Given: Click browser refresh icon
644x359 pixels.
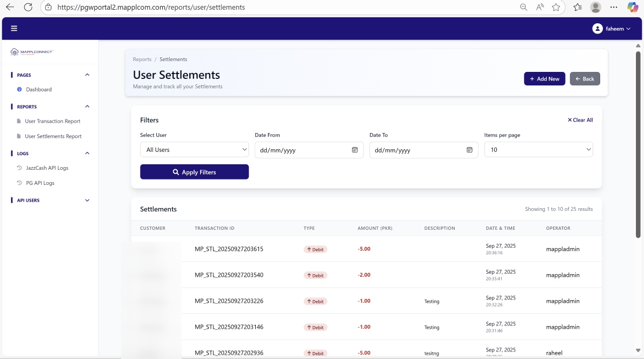Looking at the screenshot, I should pyautogui.click(x=28, y=7).
